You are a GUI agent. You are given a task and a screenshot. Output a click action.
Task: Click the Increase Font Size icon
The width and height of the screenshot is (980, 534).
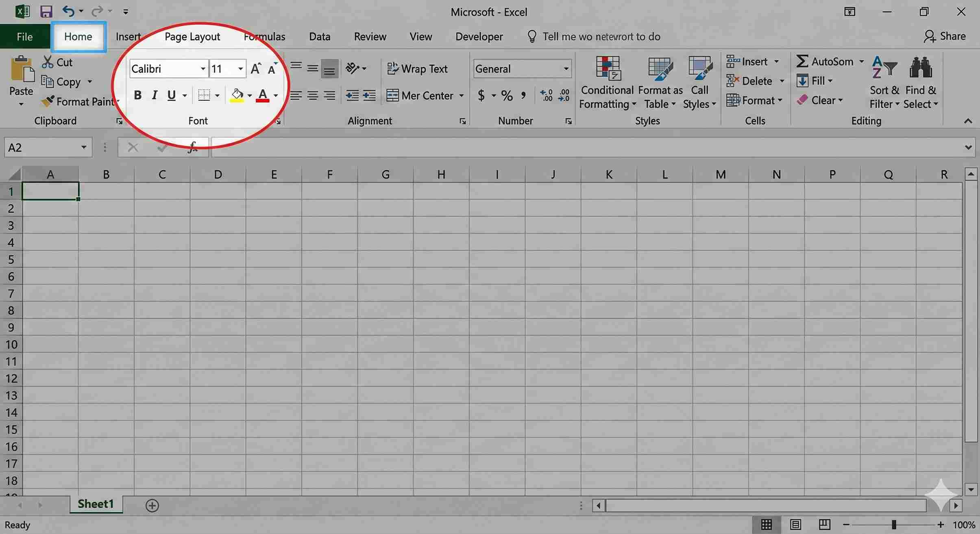click(255, 68)
